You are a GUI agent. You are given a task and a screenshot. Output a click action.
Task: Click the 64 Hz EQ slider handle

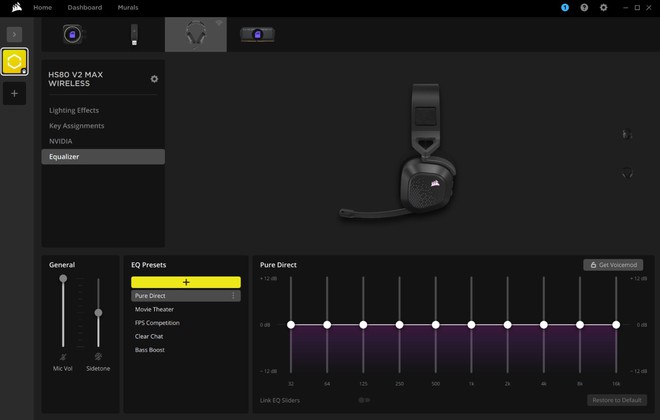(x=327, y=325)
